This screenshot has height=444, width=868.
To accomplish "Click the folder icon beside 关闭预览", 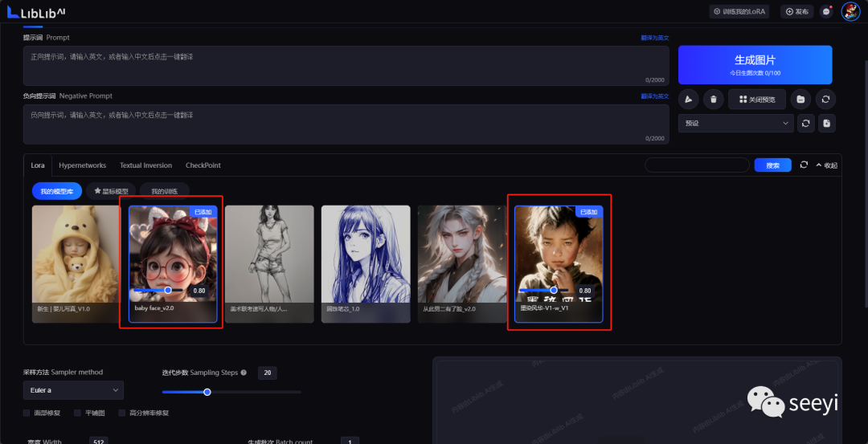I will tap(800, 100).
